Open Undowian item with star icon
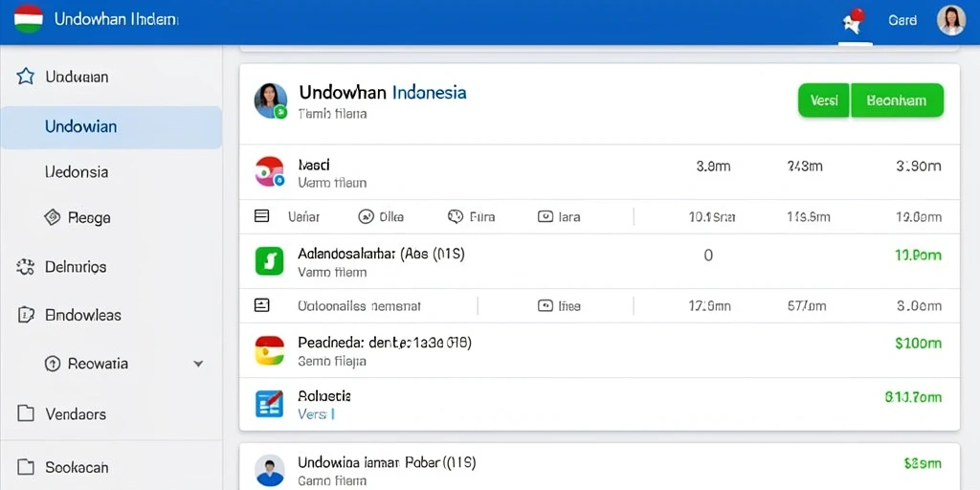 pyautogui.click(x=77, y=77)
